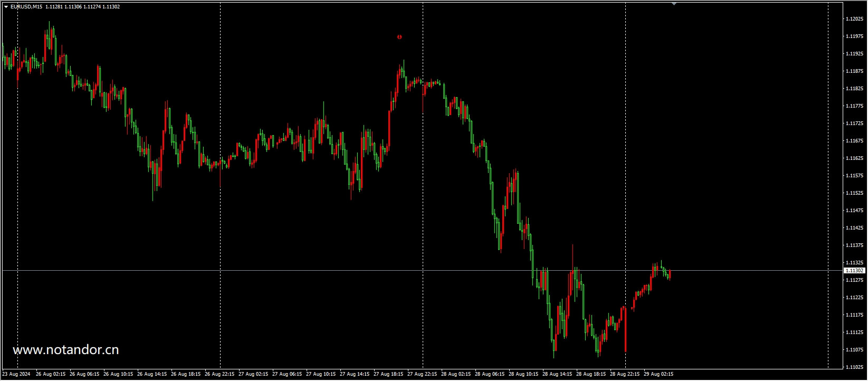This screenshot has height=381, width=868.
Task: Click the red arrow marker above the 27 Aug peak
Action: [399, 37]
